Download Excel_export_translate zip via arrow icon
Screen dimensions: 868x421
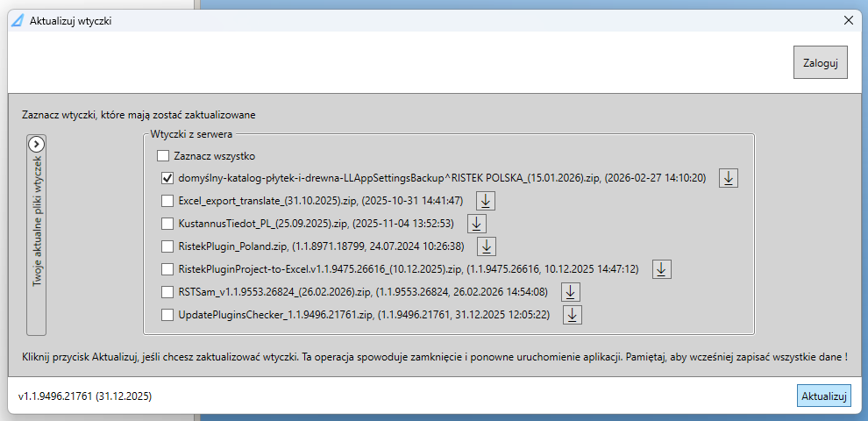point(486,201)
